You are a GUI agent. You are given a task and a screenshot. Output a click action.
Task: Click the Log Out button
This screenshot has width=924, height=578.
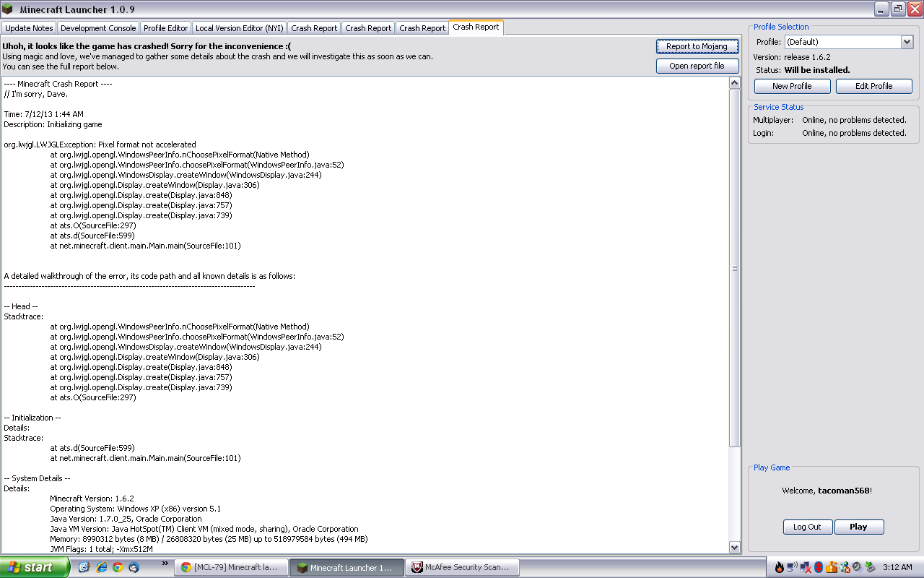click(x=808, y=527)
